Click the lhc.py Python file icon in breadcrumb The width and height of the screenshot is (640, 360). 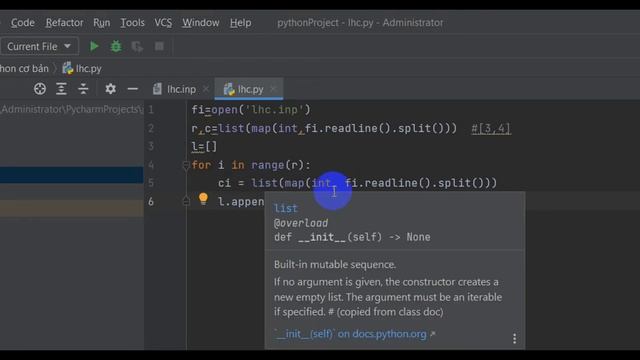pyautogui.click(x=68, y=68)
